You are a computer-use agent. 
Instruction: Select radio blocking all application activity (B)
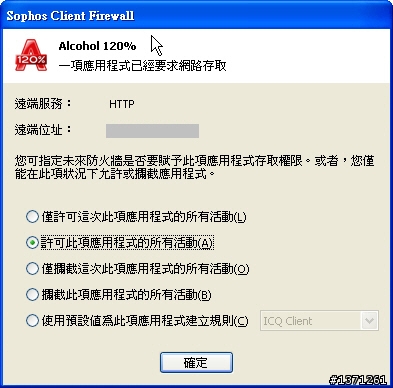tap(32, 295)
